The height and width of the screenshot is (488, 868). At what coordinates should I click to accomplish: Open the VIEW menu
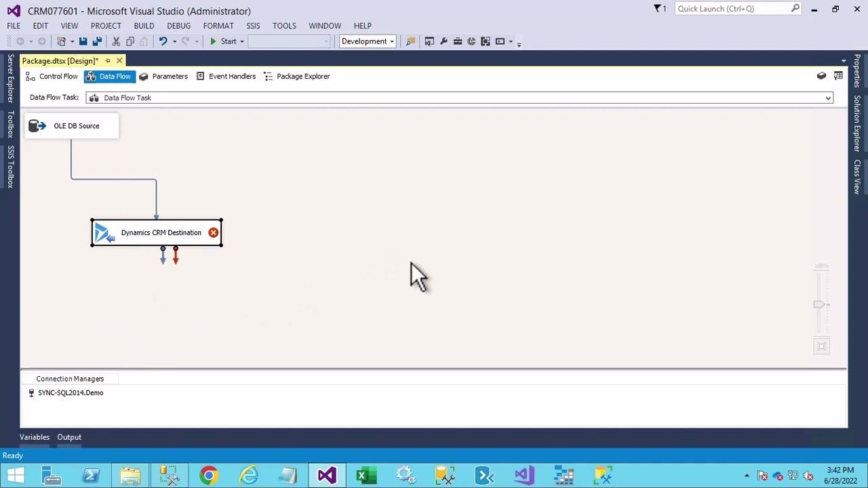69,26
